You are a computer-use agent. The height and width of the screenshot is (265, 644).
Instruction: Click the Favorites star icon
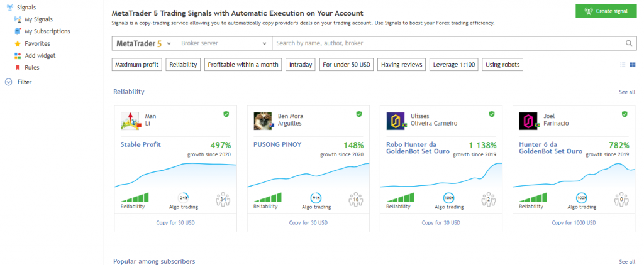coord(17,43)
